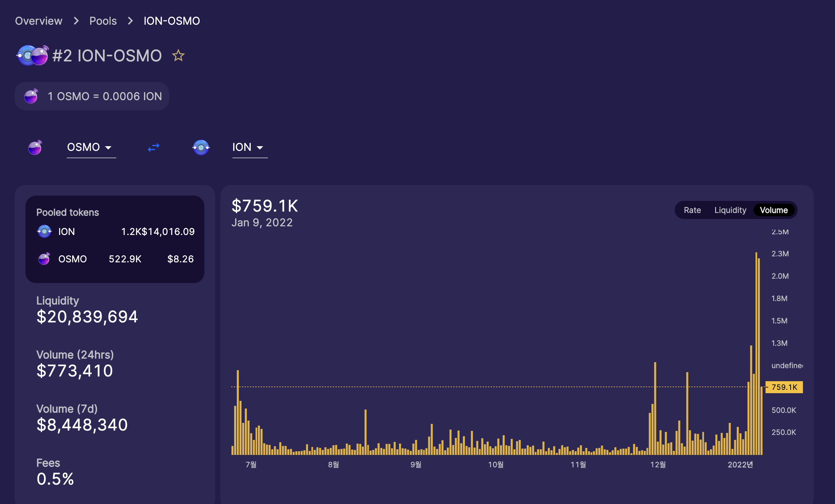Click the 1 OSMO = 0.0006 ION rate
This screenshot has height=504, width=835.
pyautogui.click(x=105, y=96)
